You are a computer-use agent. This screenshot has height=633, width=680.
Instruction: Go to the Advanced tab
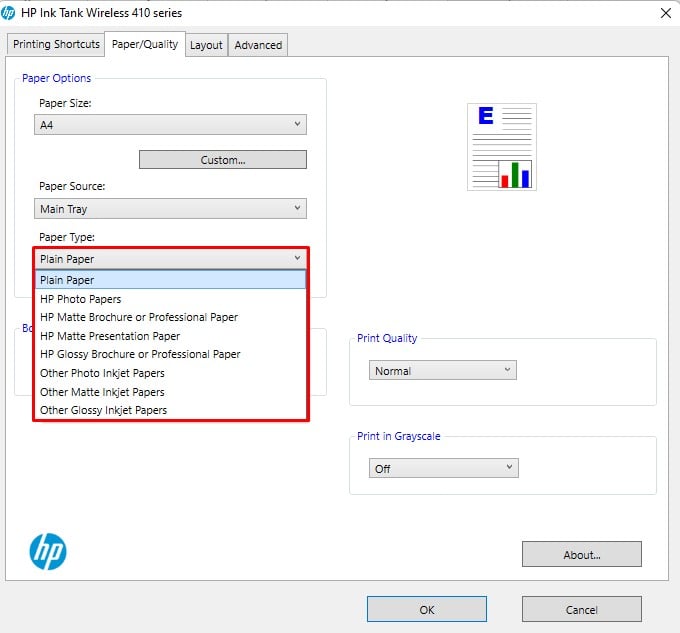[258, 45]
